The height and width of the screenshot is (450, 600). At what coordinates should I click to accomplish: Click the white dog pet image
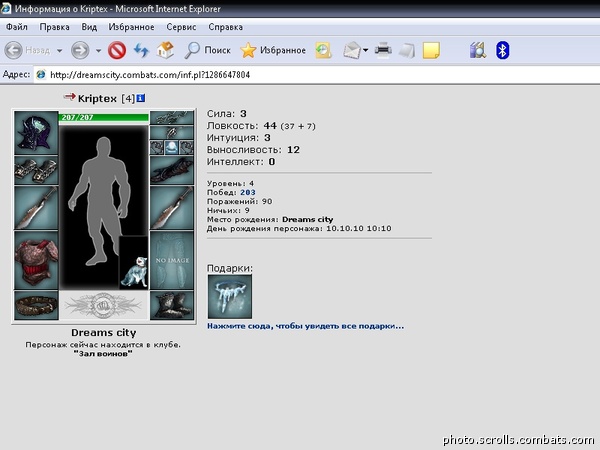tap(134, 263)
